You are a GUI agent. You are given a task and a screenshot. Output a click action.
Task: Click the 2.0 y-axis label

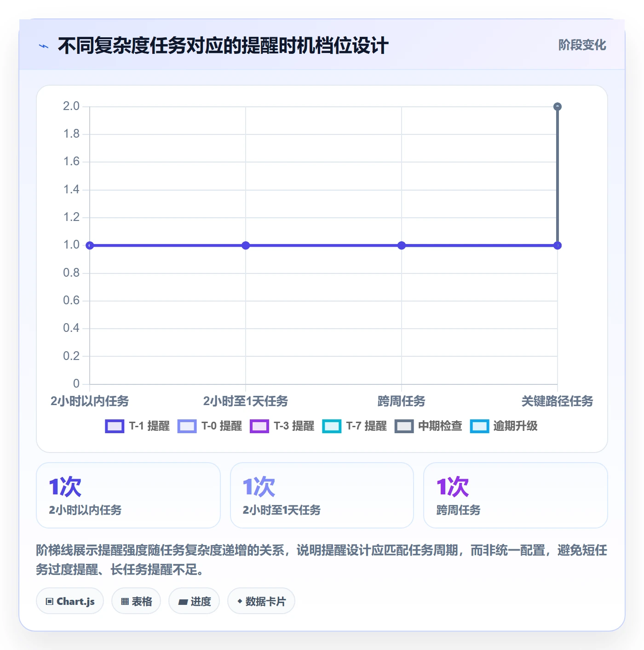(71, 106)
